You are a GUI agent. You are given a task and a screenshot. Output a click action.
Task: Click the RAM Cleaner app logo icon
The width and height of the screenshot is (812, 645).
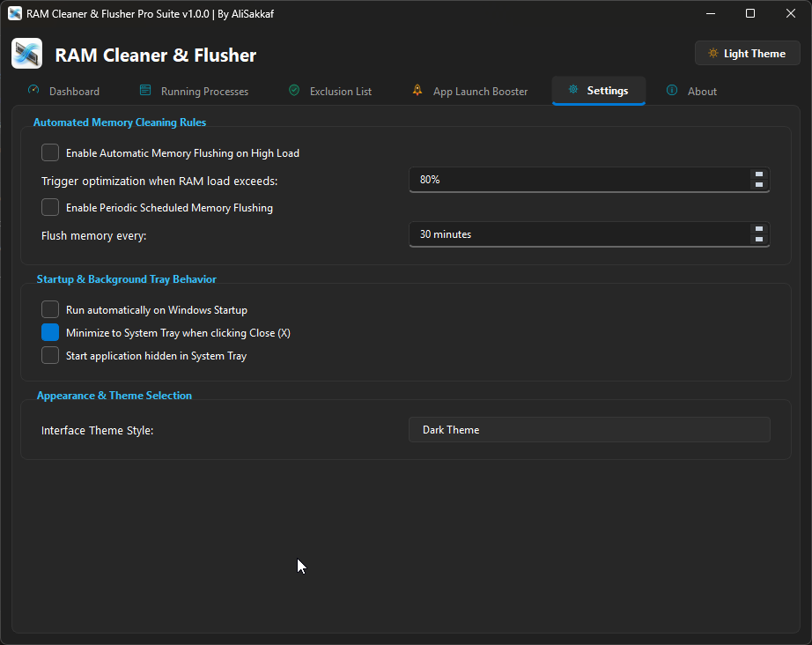(x=27, y=54)
